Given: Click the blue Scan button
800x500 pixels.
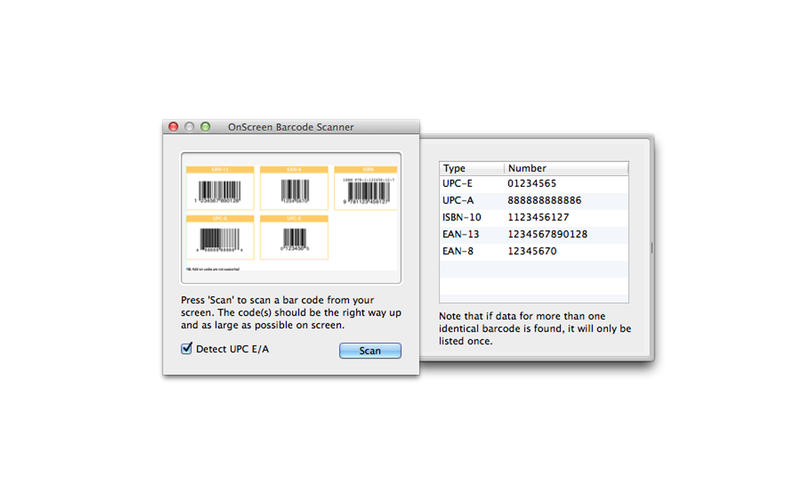Looking at the screenshot, I should [x=370, y=351].
